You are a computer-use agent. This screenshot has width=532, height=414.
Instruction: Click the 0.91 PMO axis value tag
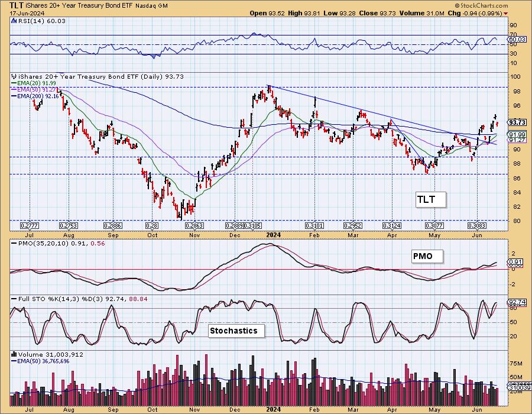[515, 262]
